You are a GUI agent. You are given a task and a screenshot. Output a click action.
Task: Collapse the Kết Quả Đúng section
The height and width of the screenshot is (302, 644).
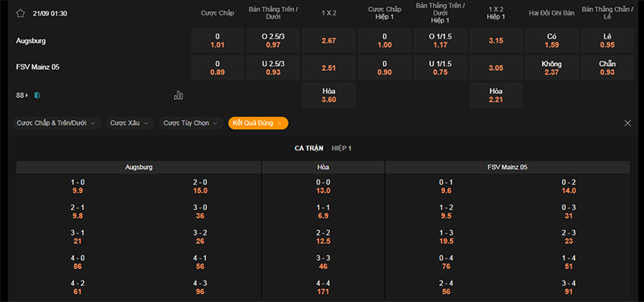pos(258,123)
